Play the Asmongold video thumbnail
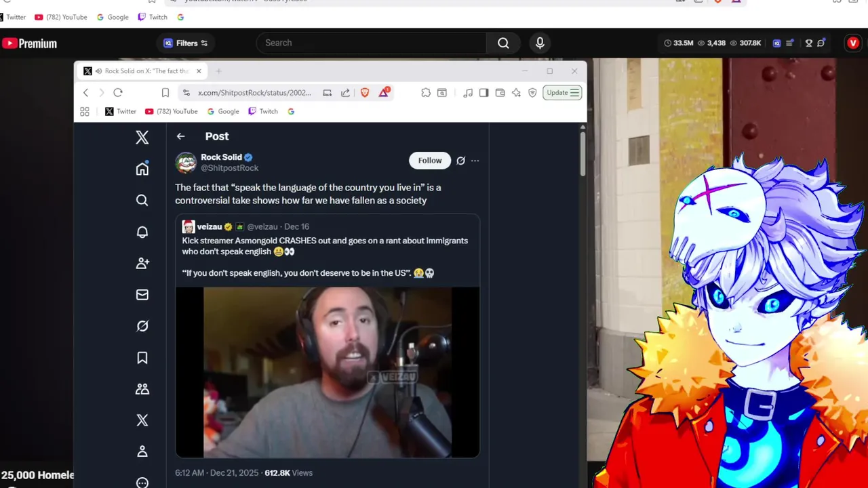The image size is (868, 488). [x=328, y=373]
